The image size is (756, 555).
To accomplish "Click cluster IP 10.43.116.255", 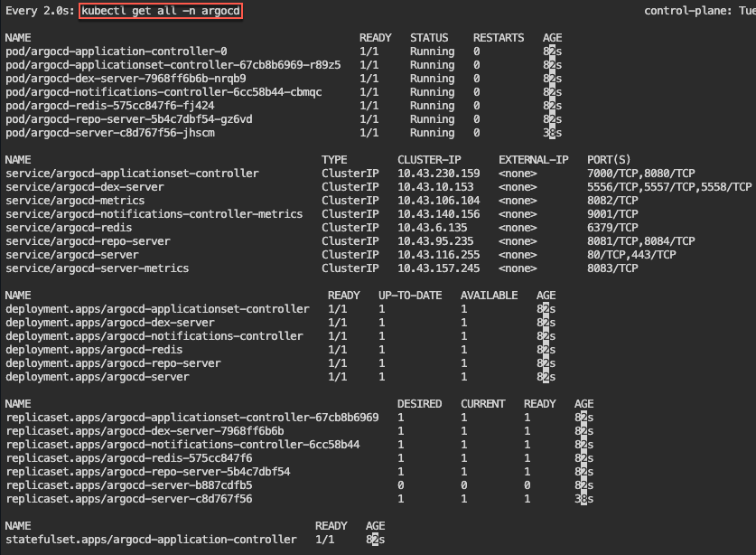I will point(438,255).
